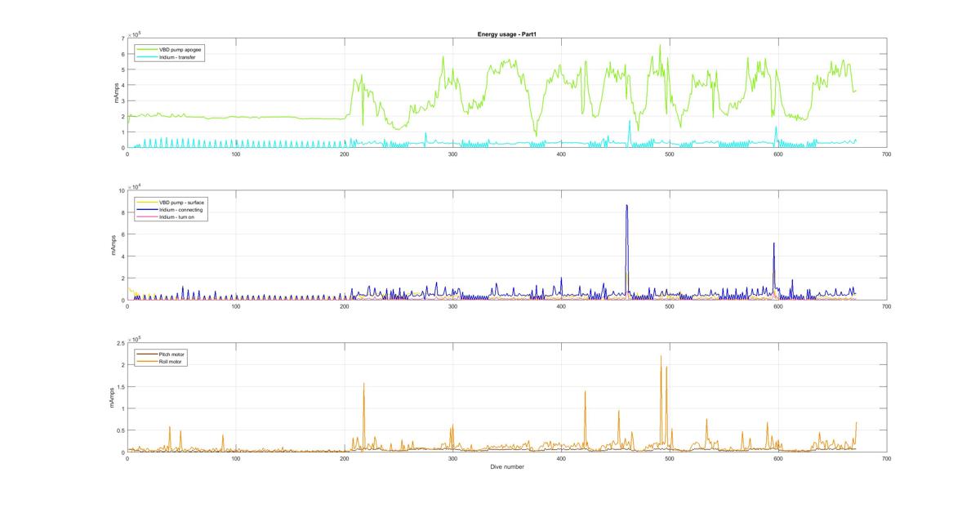Screen dimensions: 980x508
Task: Click the x-axis tick '300' under the bottom plot
Action: coord(452,459)
